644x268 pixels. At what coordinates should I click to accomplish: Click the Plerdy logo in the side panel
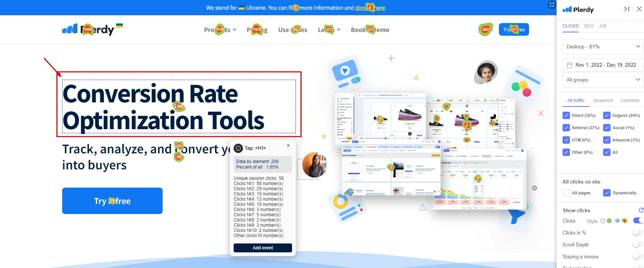[578, 10]
